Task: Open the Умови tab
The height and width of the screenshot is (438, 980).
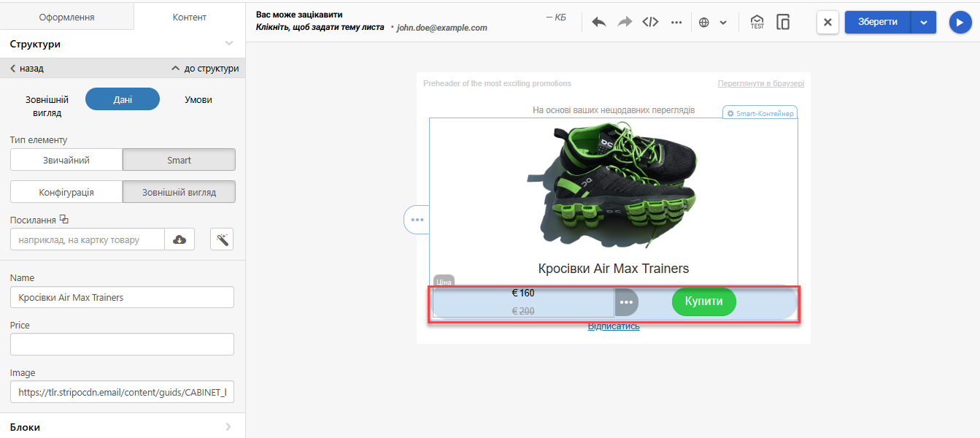Action: point(198,99)
